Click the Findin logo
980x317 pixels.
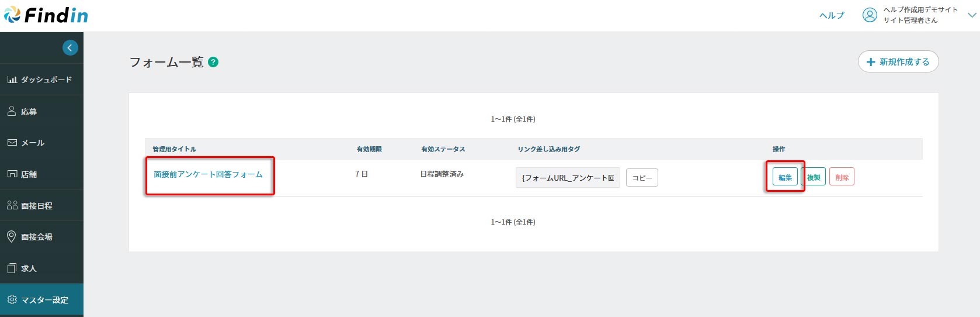(x=46, y=15)
